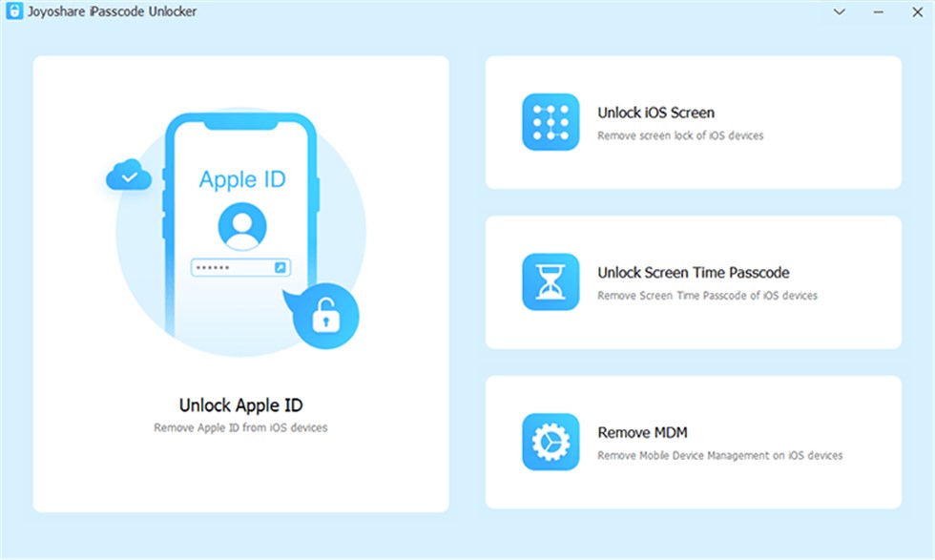Viewport: 935px width, 560px height.
Task: Click 'Remove Mobile Device Management on iOS devices'
Action: point(719,455)
